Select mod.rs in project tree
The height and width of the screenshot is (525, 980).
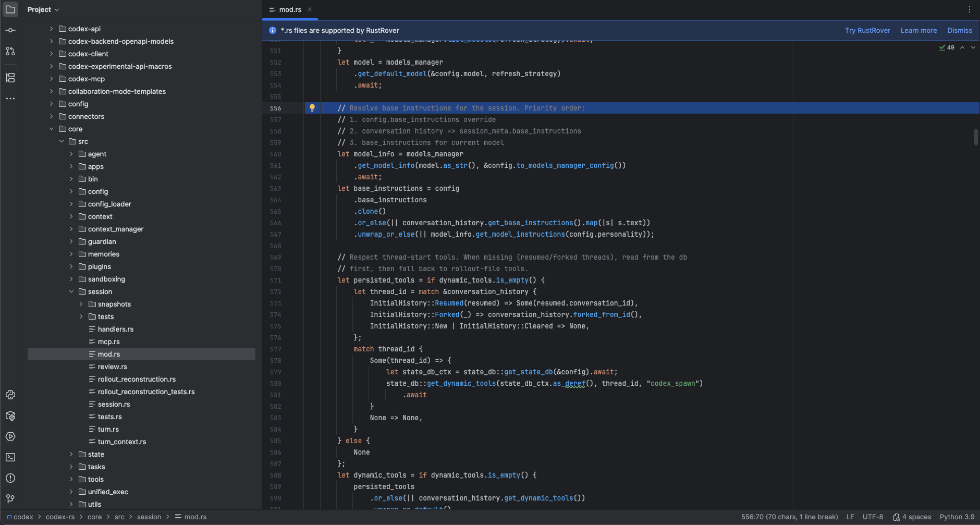pos(141,354)
